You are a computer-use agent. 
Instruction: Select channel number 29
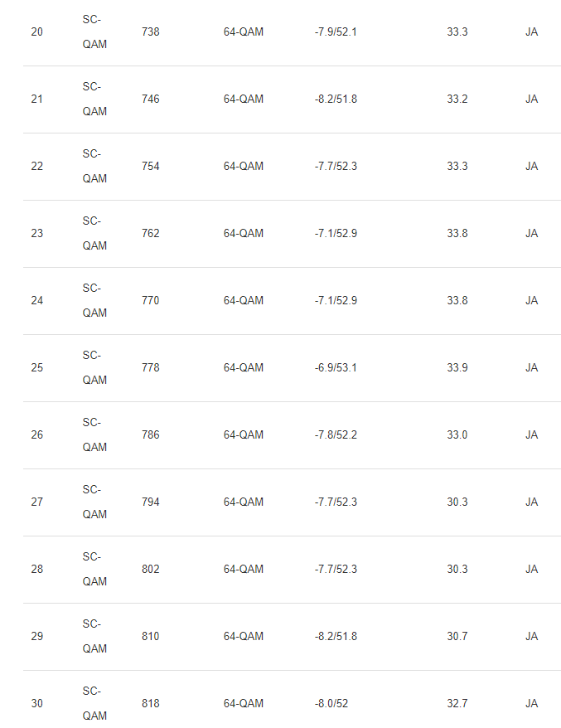click(x=36, y=637)
